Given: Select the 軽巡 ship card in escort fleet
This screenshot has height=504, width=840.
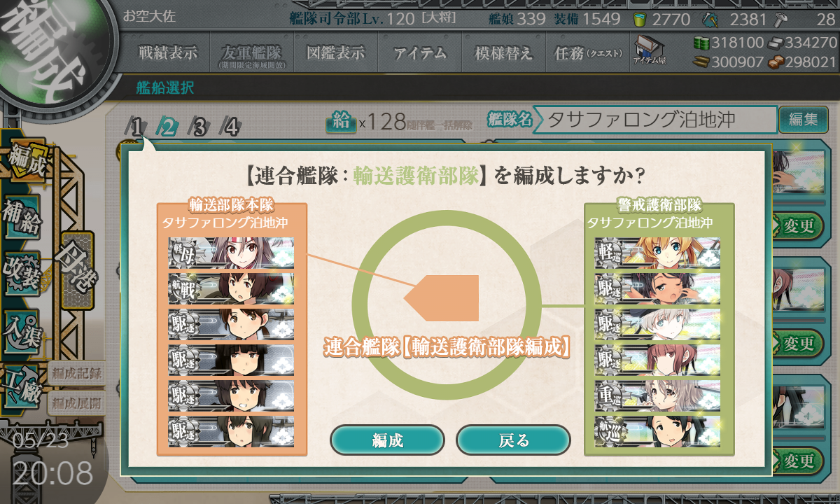Looking at the screenshot, I should click(657, 253).
